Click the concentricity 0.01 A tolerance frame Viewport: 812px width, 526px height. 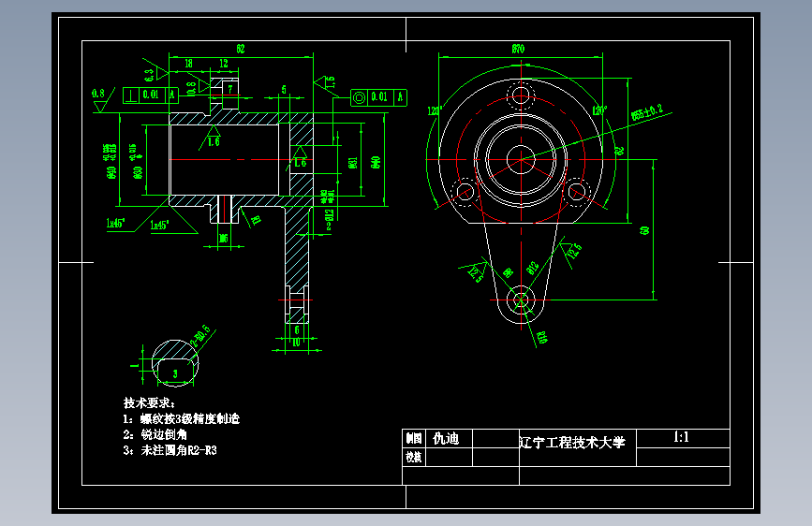click(x=378, y=97)
